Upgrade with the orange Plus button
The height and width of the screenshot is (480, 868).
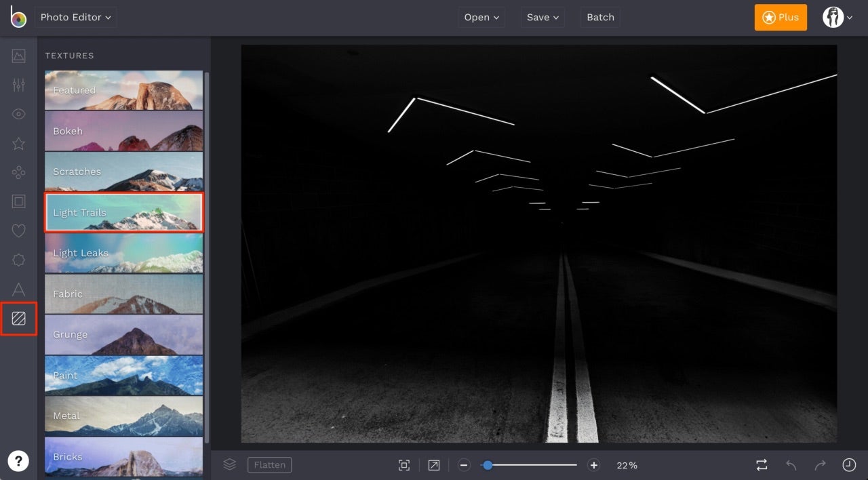coord(781,17)
